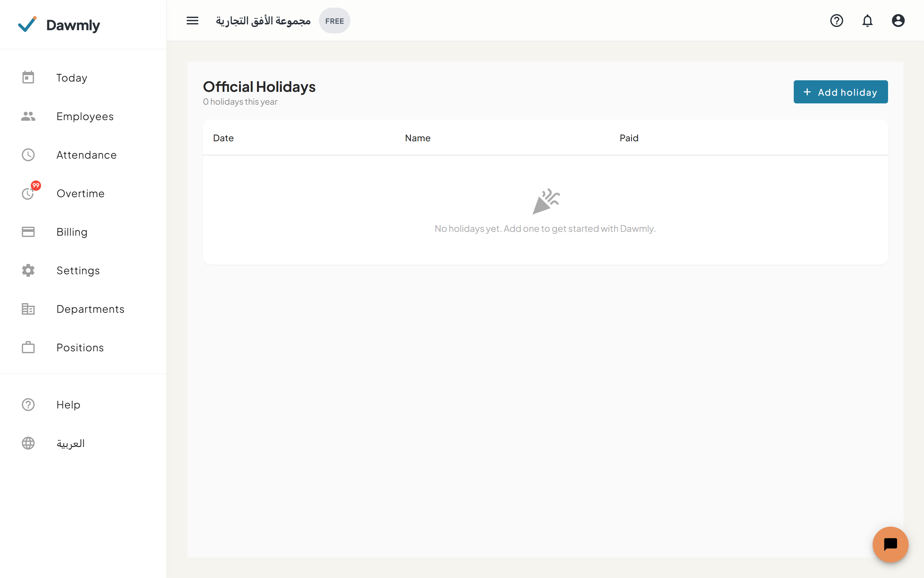Open the user account avatar icon
The image size is (924, 578).
898,21
